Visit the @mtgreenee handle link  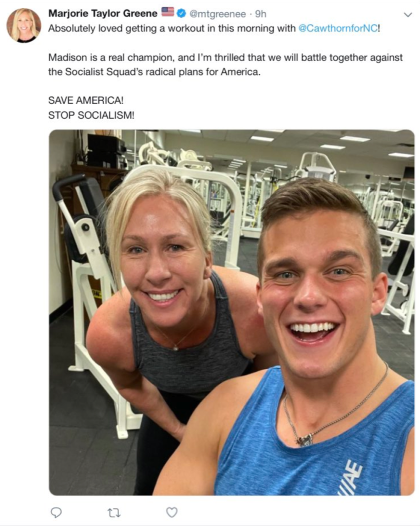(218, 14)
